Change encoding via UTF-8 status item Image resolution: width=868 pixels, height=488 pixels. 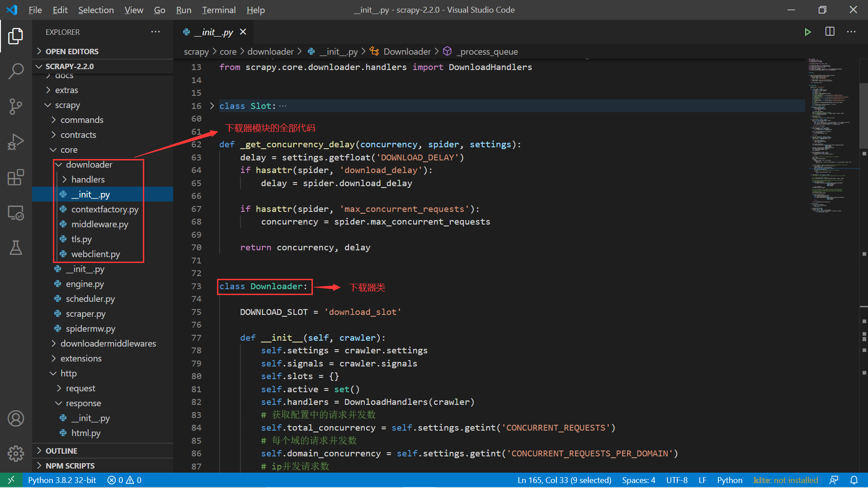677,480
